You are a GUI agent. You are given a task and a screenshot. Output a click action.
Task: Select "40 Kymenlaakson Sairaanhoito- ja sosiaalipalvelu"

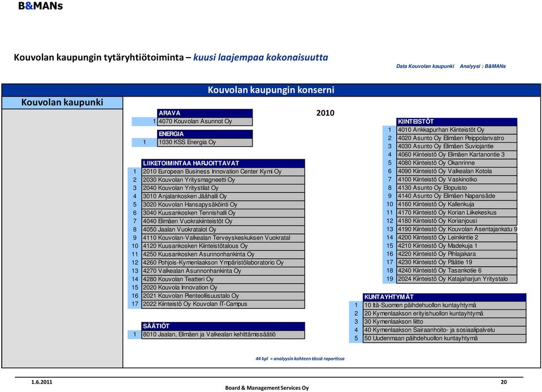(445, 330)
